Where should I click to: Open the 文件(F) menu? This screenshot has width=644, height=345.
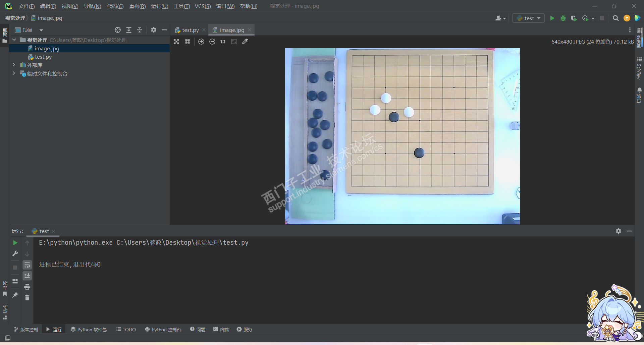pyautogui.click(x=26, y=6)
